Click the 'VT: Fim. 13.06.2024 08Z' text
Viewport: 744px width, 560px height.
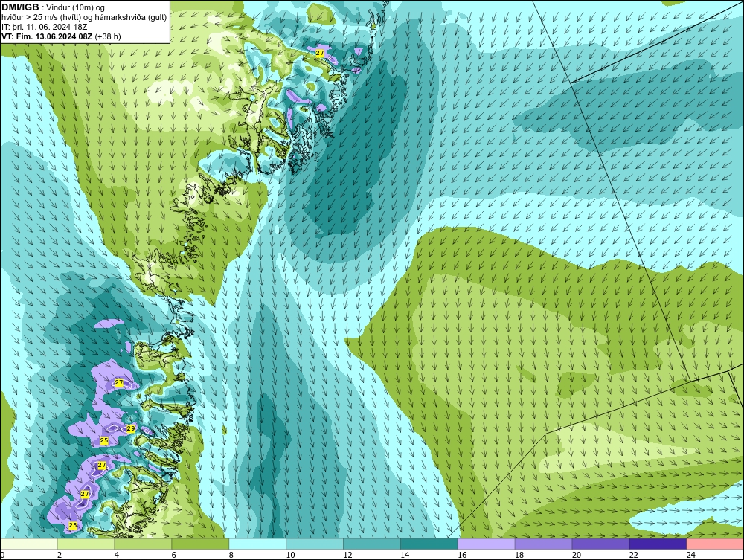click(47, 36)
